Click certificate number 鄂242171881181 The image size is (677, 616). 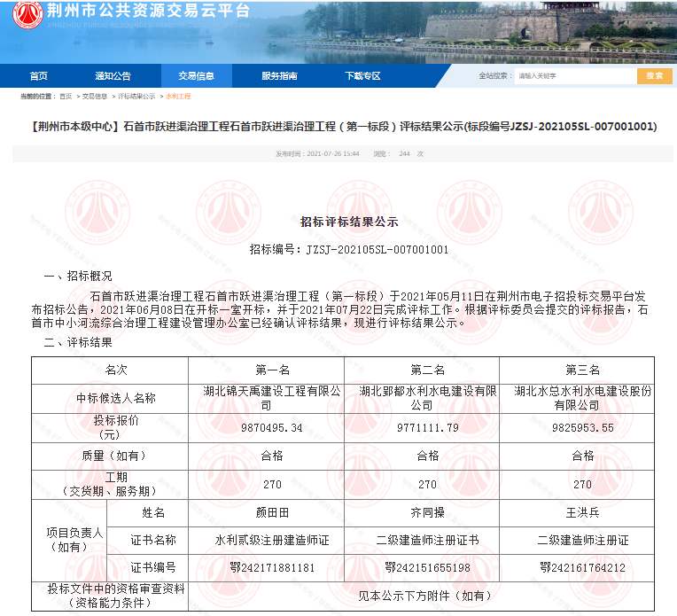[272, 567]
